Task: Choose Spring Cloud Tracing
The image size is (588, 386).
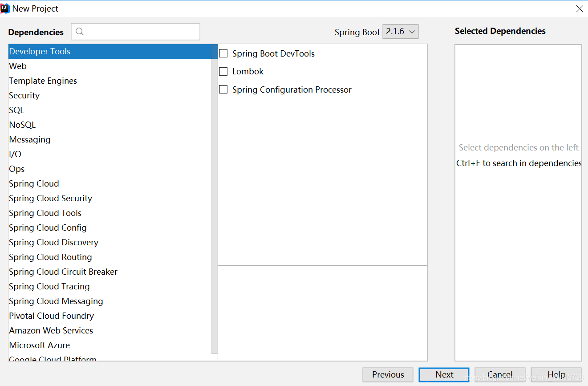Action: (x=110, y=286)
